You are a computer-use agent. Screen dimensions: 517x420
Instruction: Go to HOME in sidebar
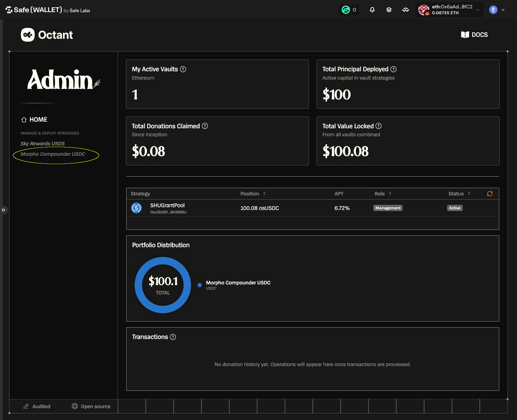coord(34,120)
